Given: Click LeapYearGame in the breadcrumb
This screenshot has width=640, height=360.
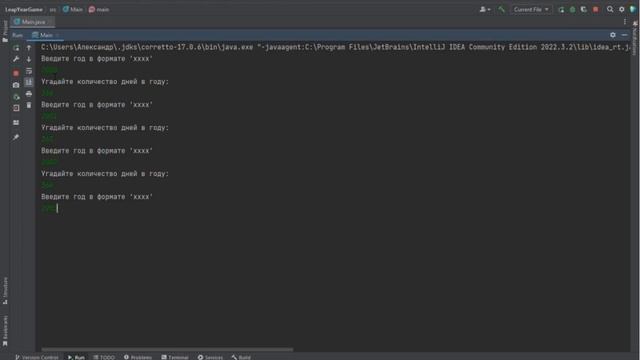Looking at the screenshot, I should tap(24, 9).
